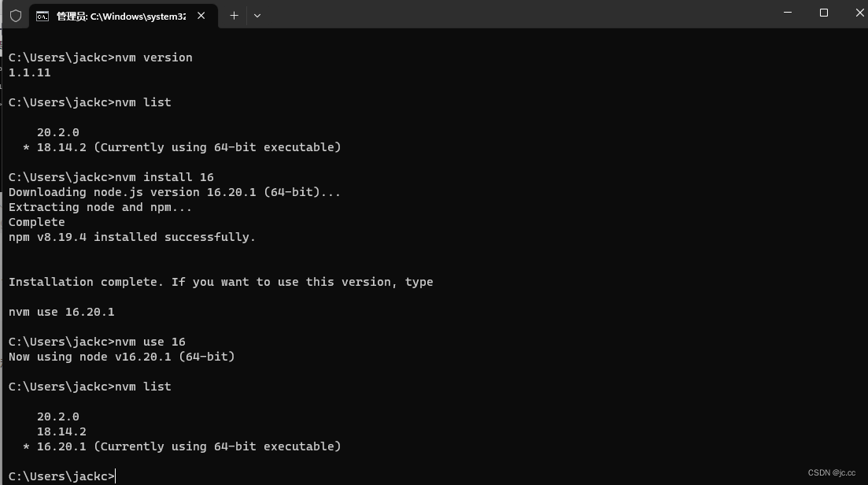Click the blinking cursor at the prompt

point(114,476)
